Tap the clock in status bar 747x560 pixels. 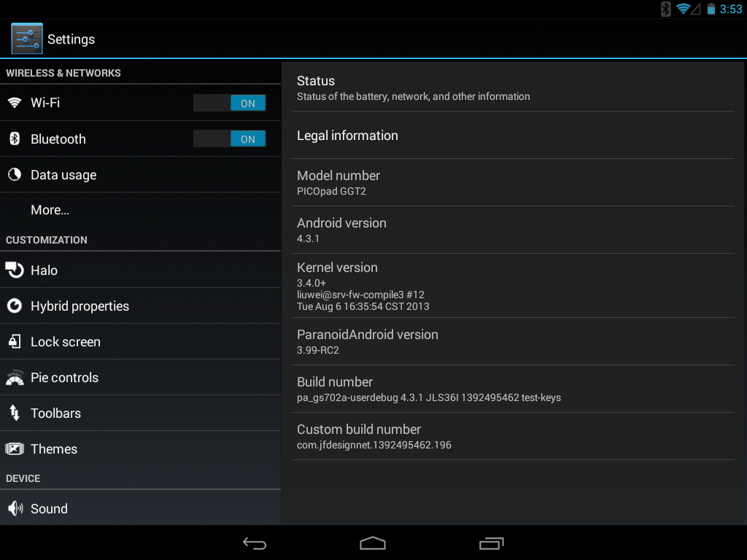pyautogui.click(x=731, y=9)
